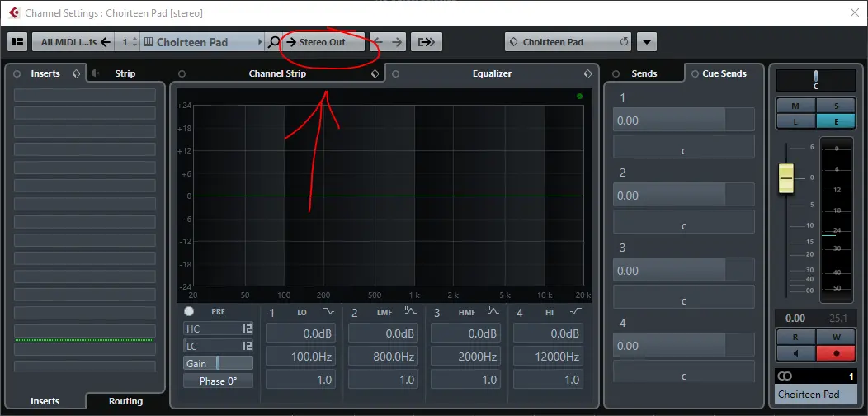Image resolution: width=868 pixels, height=416 pixels.
Task: Click the yellow channel volume fader
Action: (786, 177)
